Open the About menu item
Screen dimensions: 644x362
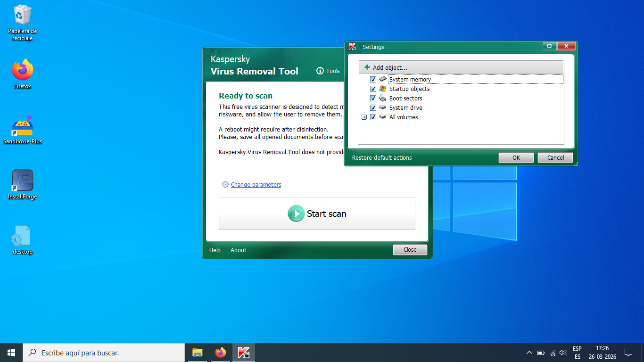pyautogui.click(x=239, y=250)
